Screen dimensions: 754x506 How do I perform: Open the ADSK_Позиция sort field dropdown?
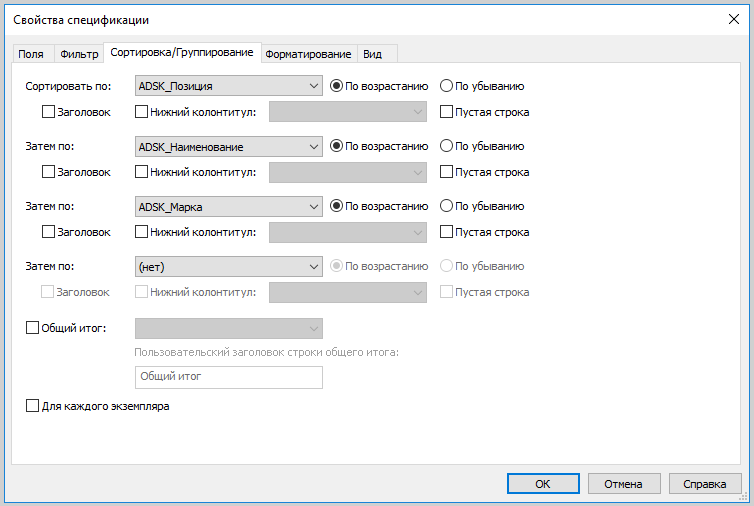[x=228, y=86]
